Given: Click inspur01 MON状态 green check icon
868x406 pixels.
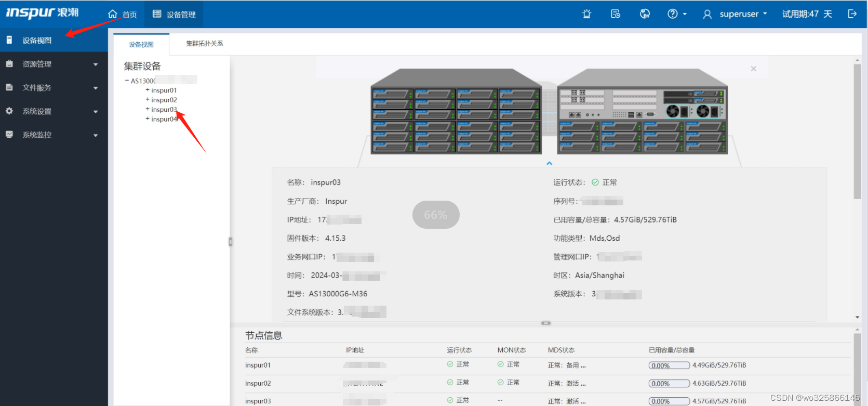Looking at the screenshot, I should coord(500,364).
